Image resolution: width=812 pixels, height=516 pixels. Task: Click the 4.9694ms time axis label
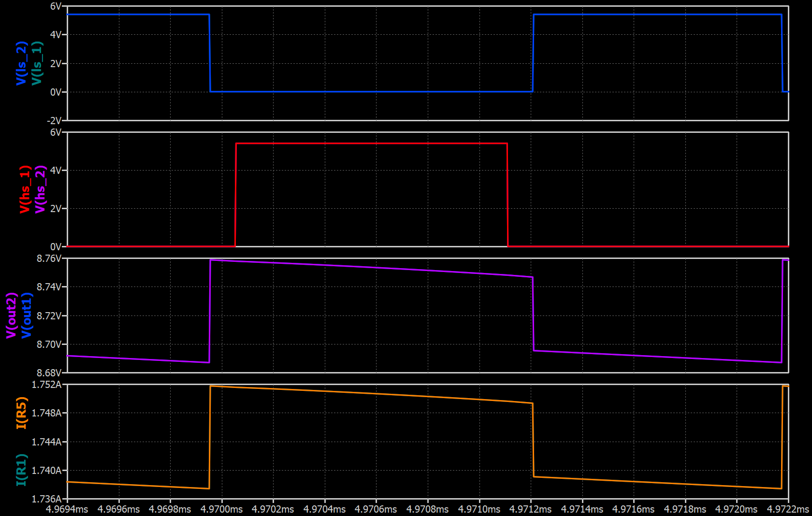click(67, 509)
